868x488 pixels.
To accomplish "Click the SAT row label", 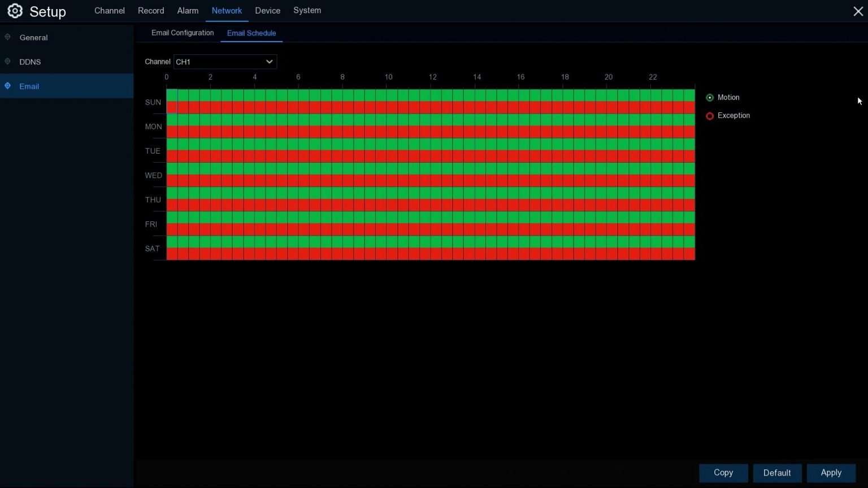I will 152,249.
